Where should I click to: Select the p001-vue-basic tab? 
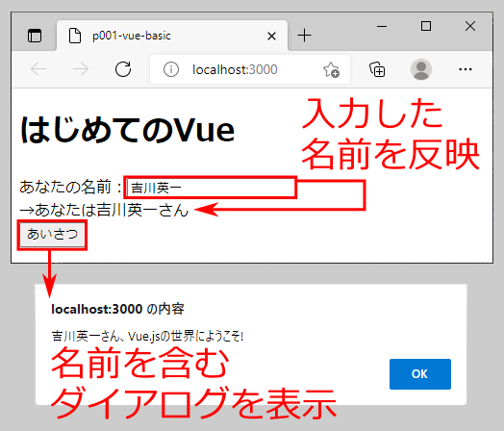(172, 36)
